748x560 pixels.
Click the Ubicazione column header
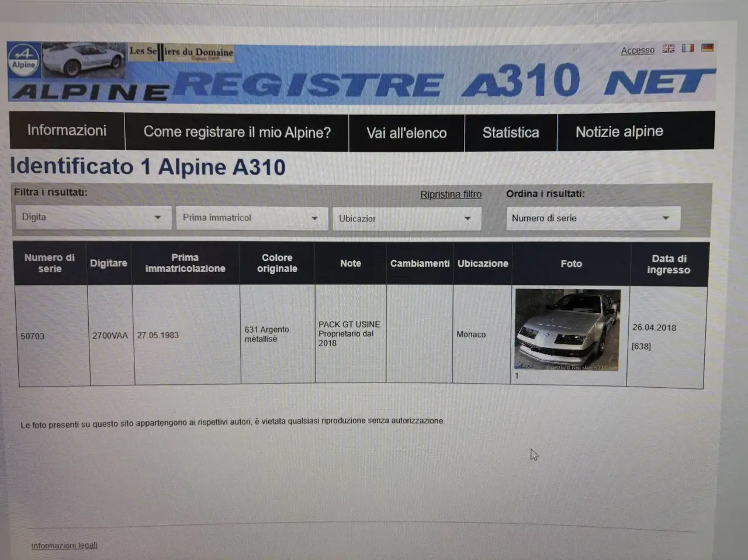click(483, 263)
